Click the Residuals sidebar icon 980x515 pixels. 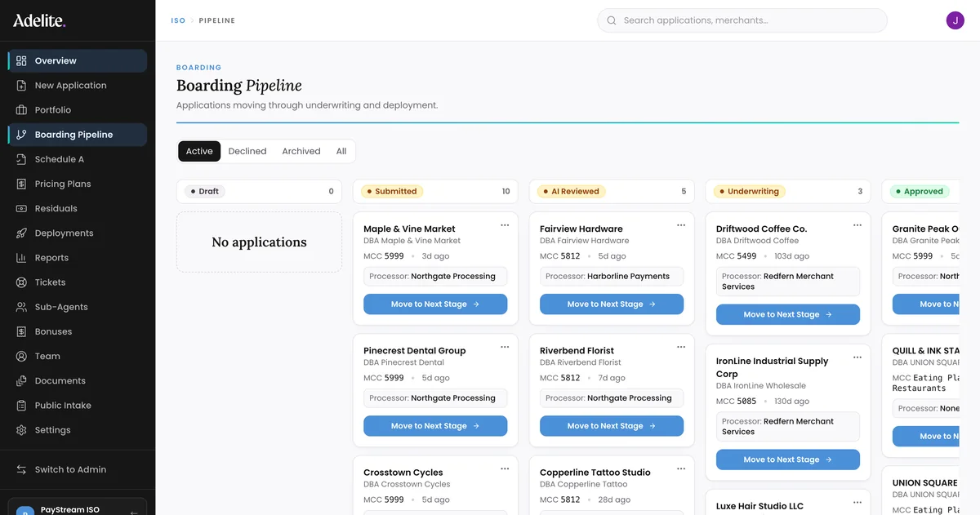click(x=21, y=209)
